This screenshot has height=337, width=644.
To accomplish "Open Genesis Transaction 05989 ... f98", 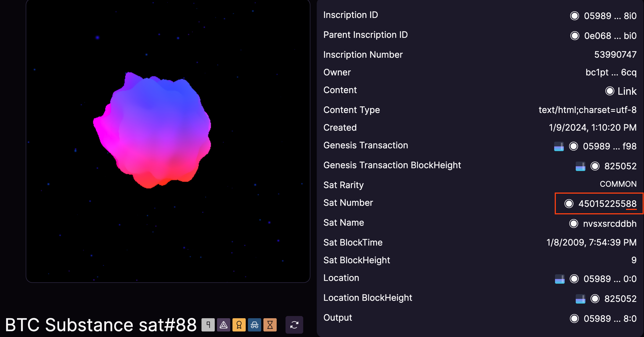I will [609, 146].
